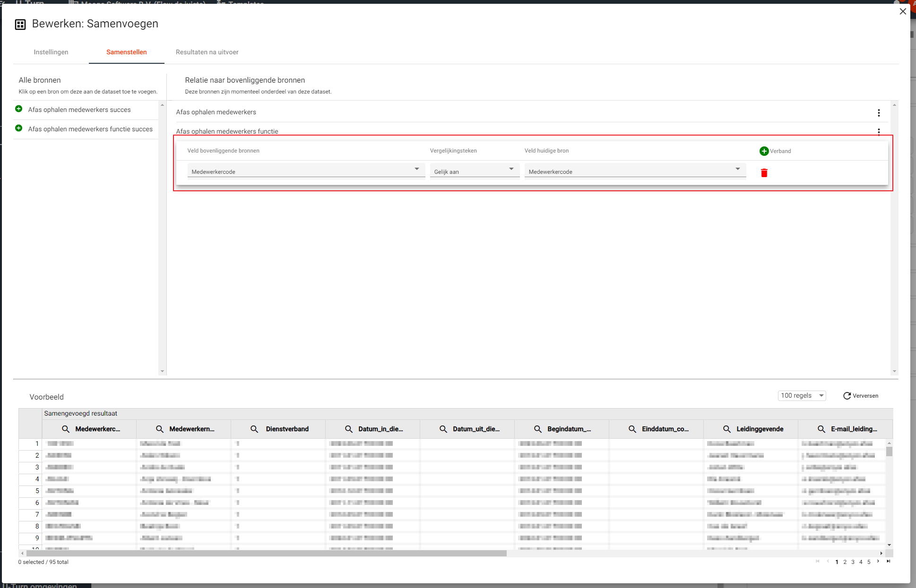The width and height of the screenshot is (916, 588).
Task: Jump to last page of results
Action: (888, 562)
